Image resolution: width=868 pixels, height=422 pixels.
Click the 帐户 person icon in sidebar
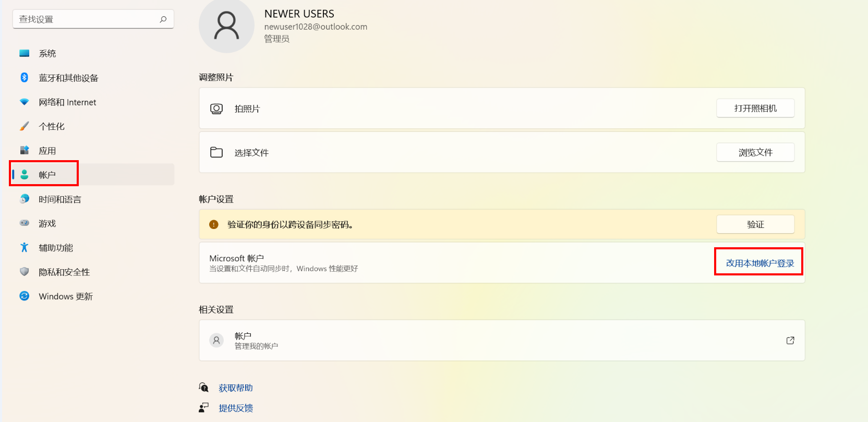[x=25, y=175]
